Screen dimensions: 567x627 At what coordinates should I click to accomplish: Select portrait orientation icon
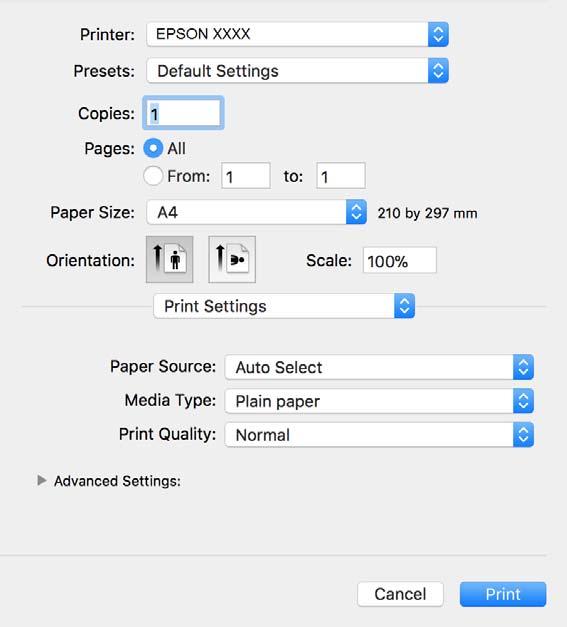[x=170, y=259]
